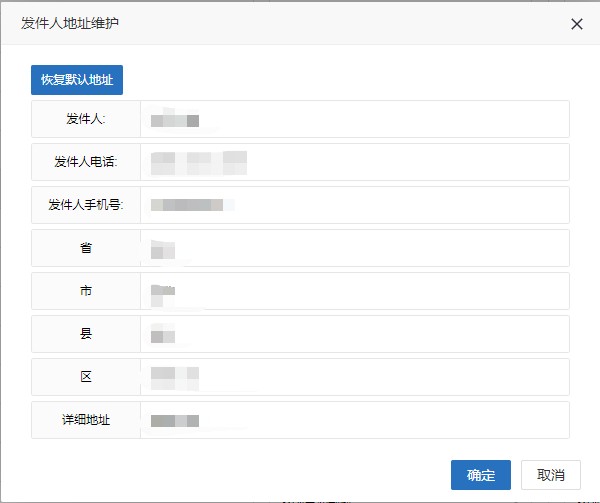
Task: Focus the 发件人 name input field
Action: pyautogui.click(x=355, y=119)
